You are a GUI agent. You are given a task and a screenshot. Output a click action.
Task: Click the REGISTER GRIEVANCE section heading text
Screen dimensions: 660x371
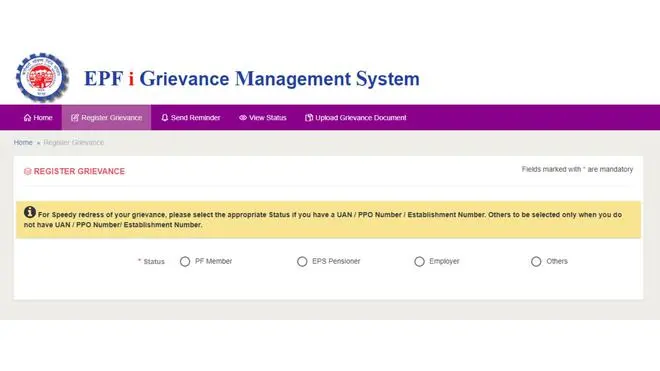point(79,171)
